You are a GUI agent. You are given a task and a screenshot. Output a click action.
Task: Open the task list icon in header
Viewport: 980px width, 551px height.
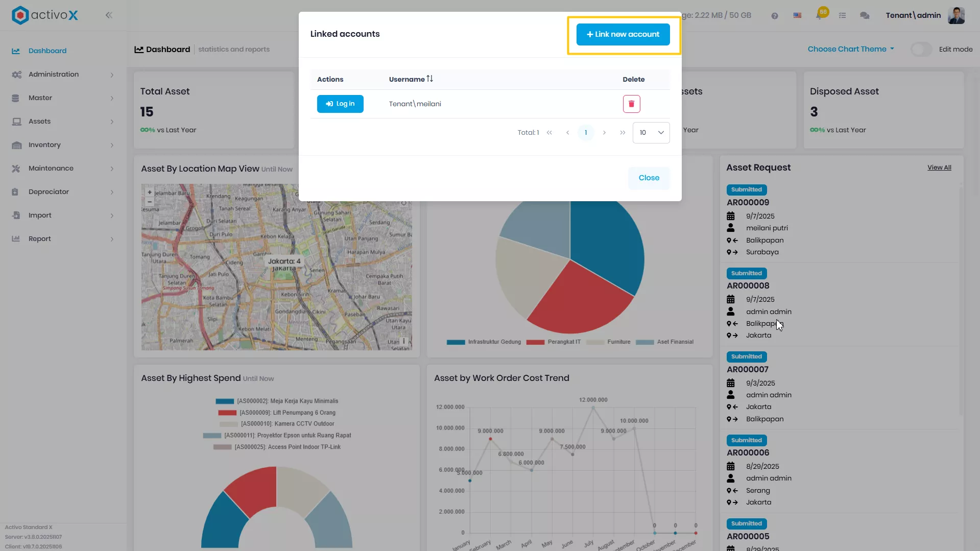(x=842, y=16)
